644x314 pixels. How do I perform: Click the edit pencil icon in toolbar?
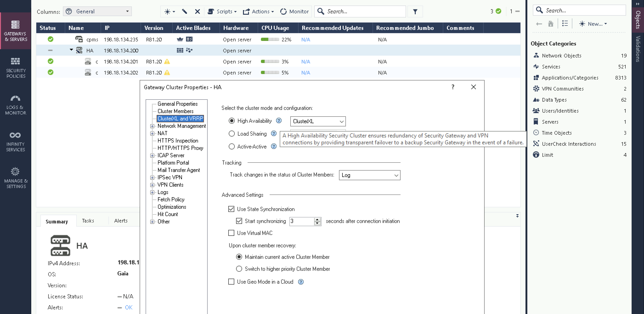[x=184, y=11]
